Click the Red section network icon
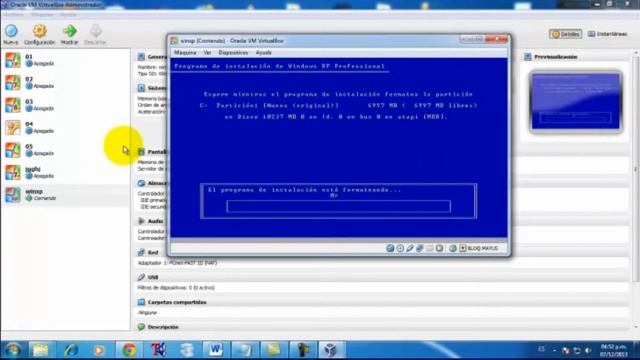640x360 pixels. 141,252
